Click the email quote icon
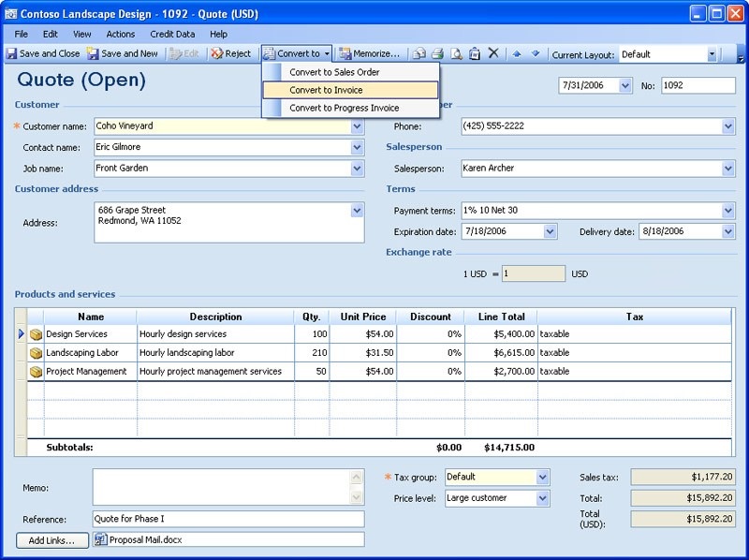 point(419,53)
